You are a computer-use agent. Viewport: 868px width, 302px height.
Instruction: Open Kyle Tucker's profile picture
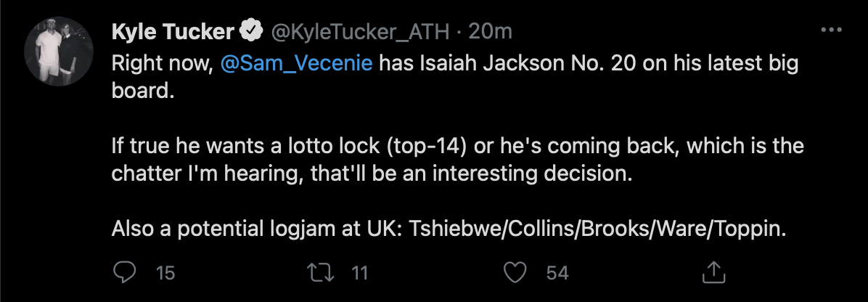point(57,57)
